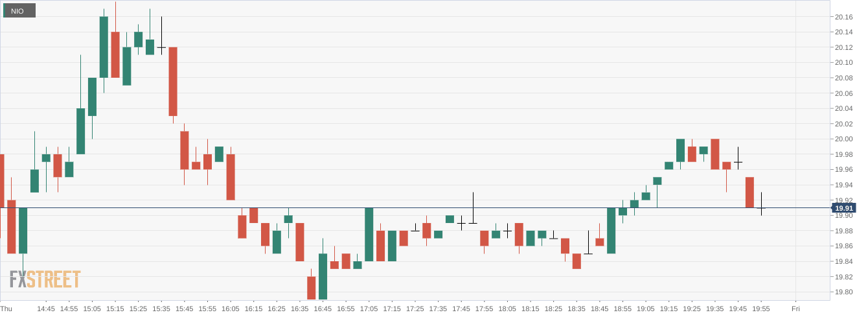Click the FXStreet watermark logo
The image size is (868, 317).
point(45,279)
